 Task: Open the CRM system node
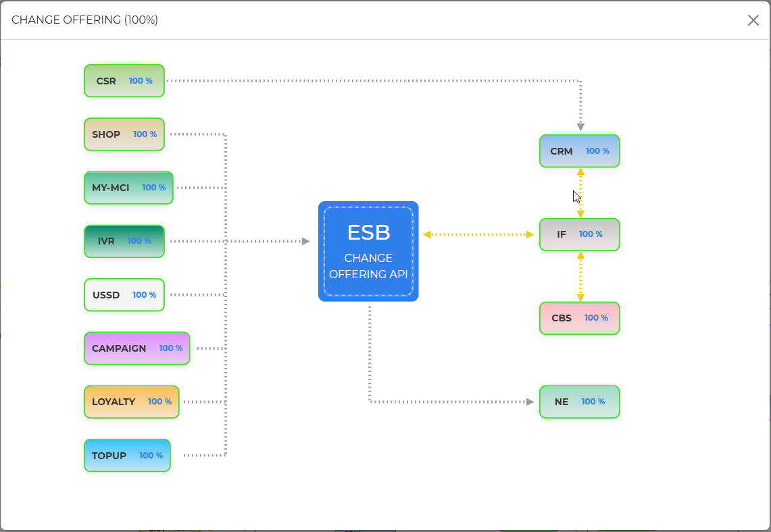tap(579, 151)
